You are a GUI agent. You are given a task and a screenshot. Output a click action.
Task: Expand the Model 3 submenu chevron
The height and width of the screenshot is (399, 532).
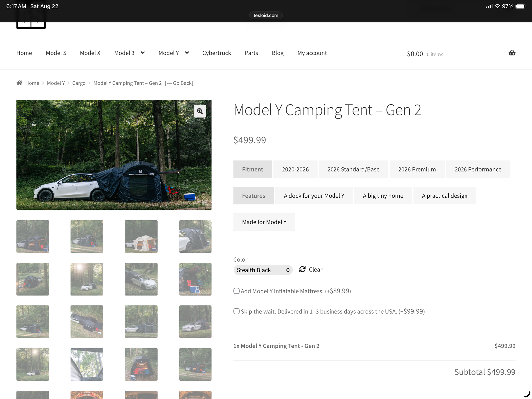(143, 53)
